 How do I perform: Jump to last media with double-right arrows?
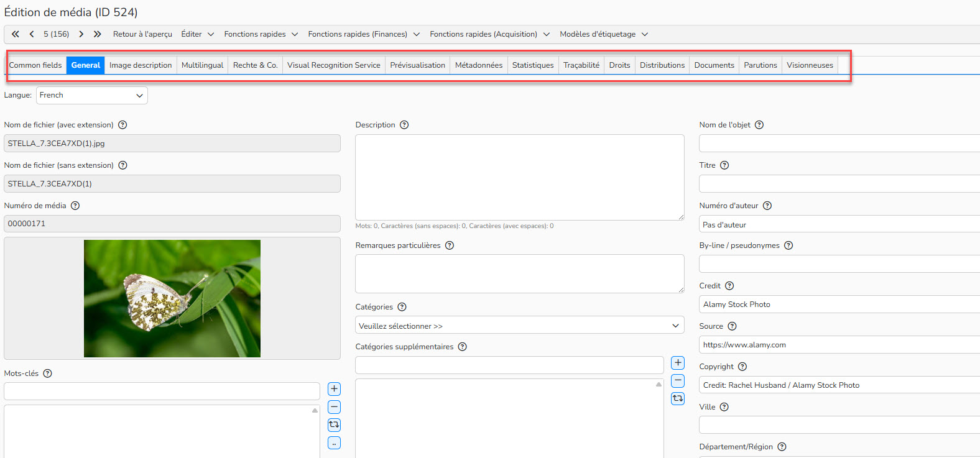(98, 34)
